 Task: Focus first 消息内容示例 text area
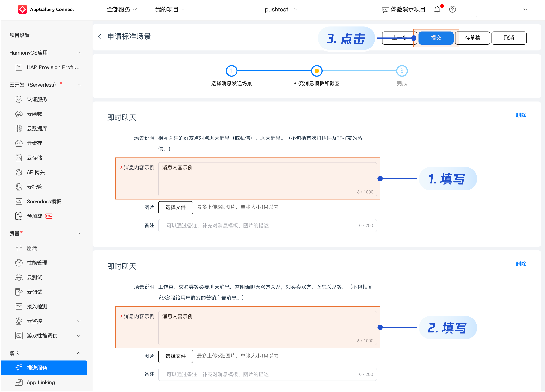click(x=267, y=179)
